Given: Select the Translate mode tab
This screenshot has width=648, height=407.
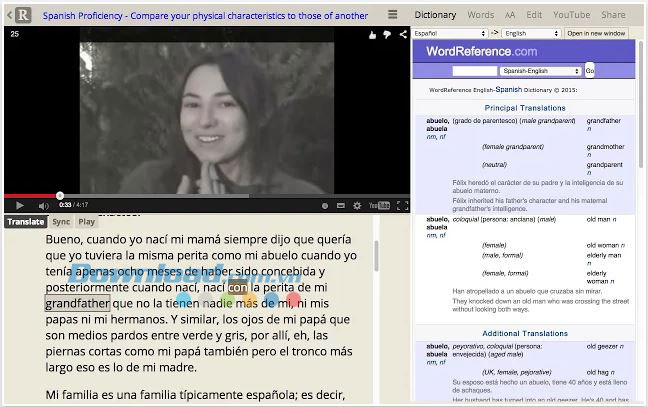Looking at the screenshot, I should pos(25,222).
